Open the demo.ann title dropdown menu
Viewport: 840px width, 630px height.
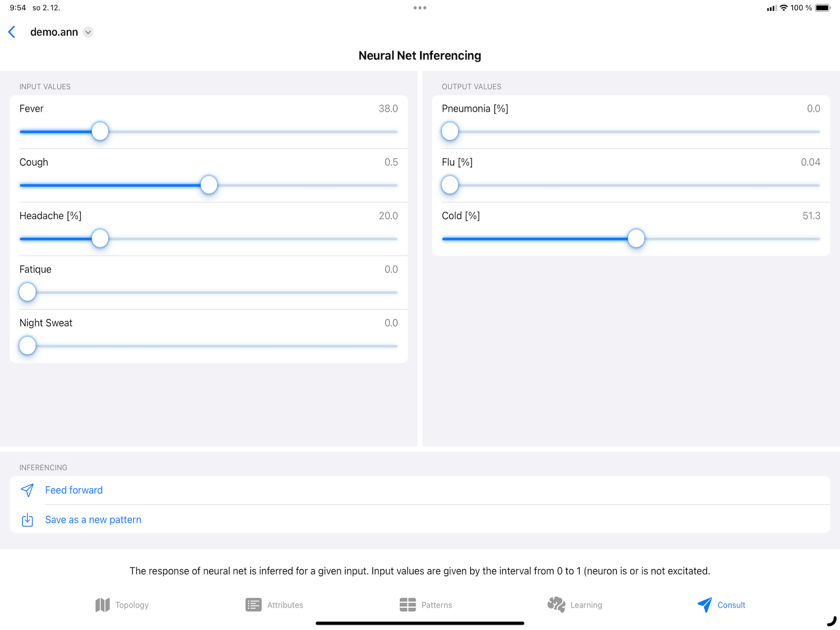pos(88,32)
